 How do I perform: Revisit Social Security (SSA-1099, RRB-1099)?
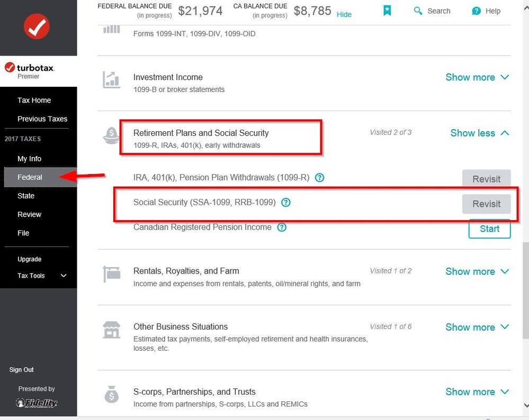pyautogui.click(x=486, y=204)
